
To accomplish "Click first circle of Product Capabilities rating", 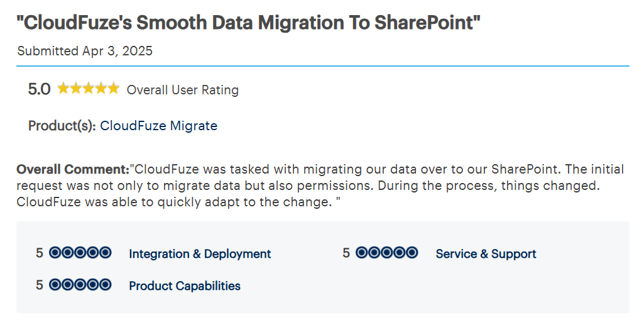I will click(55, 285).
